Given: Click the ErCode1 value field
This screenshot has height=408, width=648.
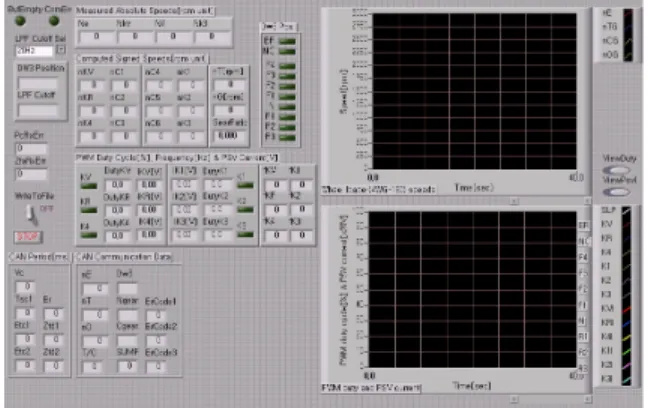Looking at the screenshot, I should [157, 315].
